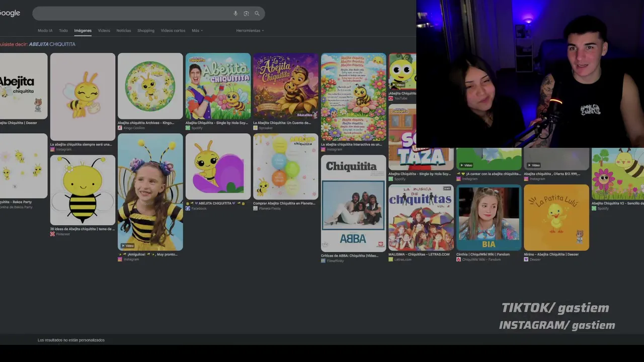Click the Google logo
Viewport: 644px width, 362px height.
point(10,13)
